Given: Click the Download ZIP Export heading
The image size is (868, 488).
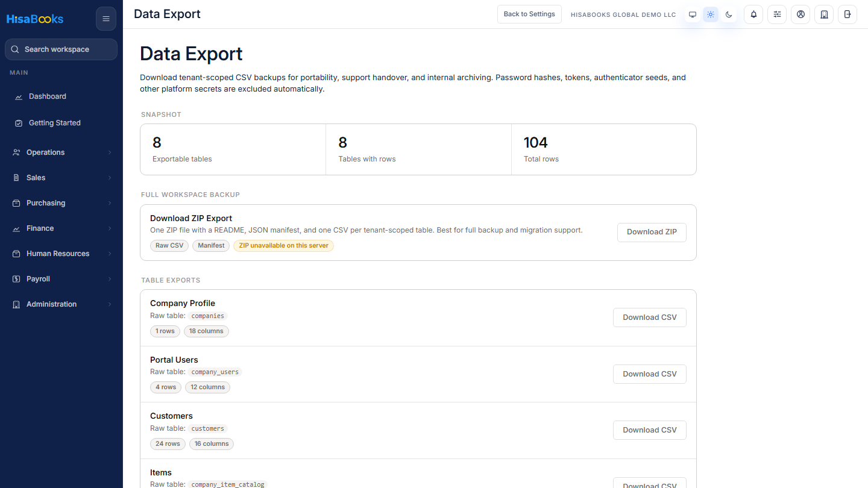Looking at the screenshot, I should coord(191,218).
